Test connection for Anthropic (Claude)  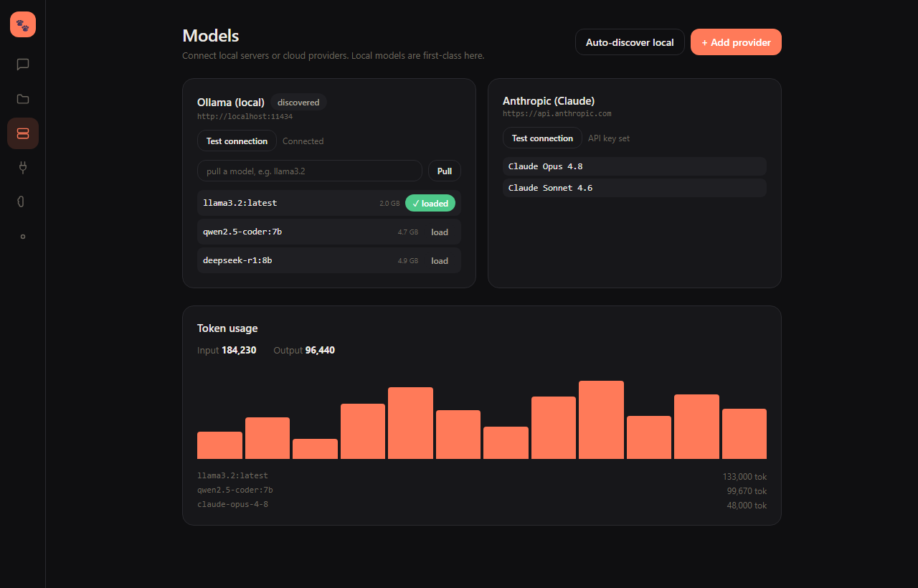tap(542, 138)
